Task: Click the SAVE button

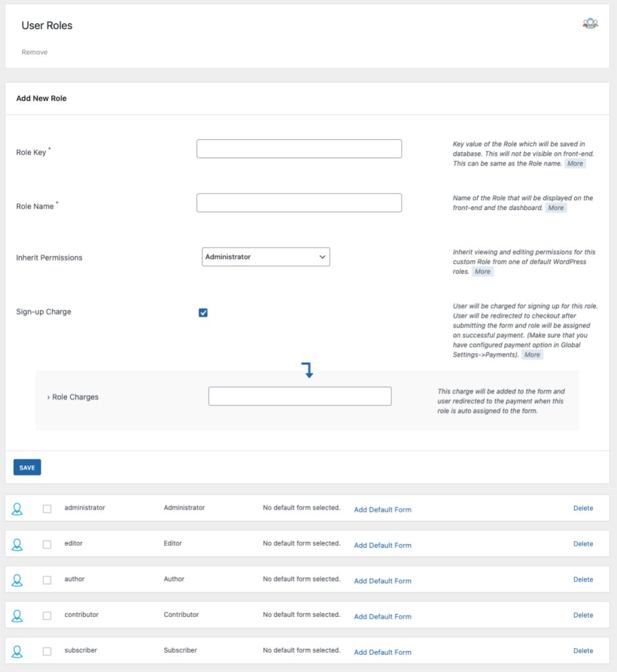Action: (26, 467)
